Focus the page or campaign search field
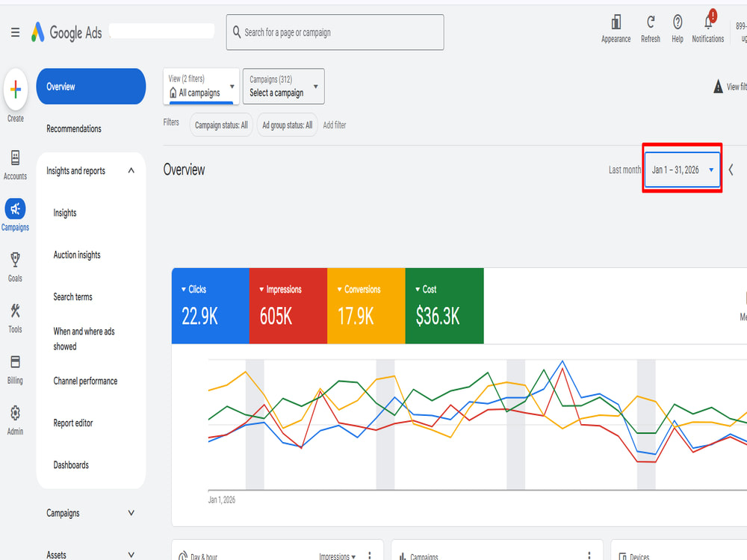Viewport: 747px width, 560px height. coord(335,32)
